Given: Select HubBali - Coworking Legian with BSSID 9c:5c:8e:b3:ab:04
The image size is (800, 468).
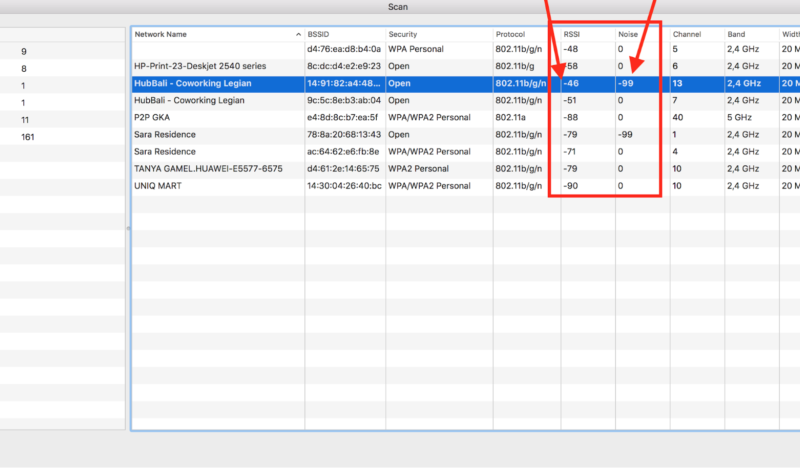Looking at the screenshot, I should [466, 101].
